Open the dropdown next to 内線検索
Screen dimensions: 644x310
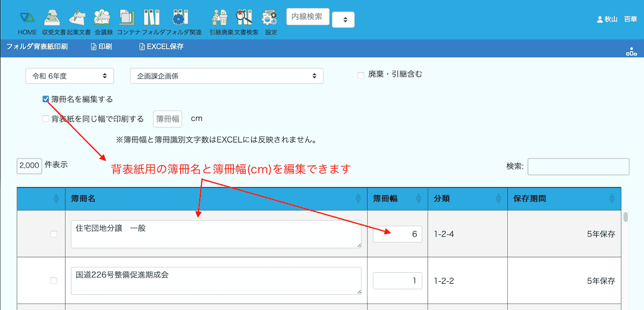pos(343,20)
